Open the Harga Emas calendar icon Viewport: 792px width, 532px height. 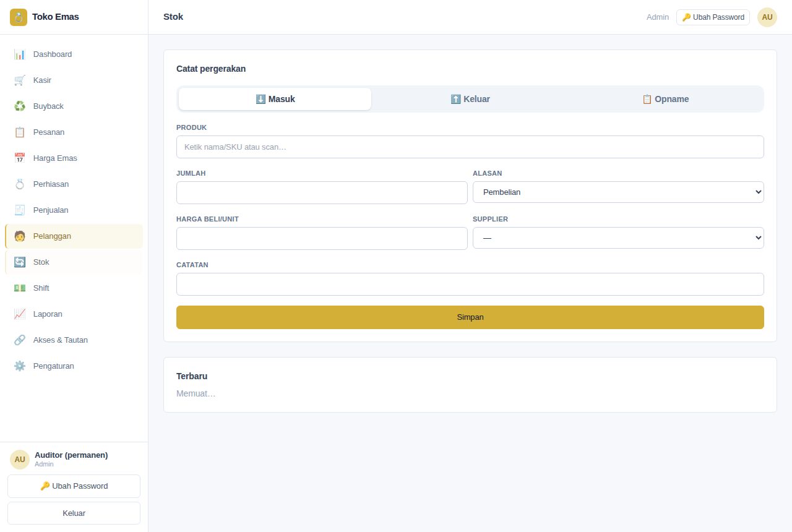(20, 158)
